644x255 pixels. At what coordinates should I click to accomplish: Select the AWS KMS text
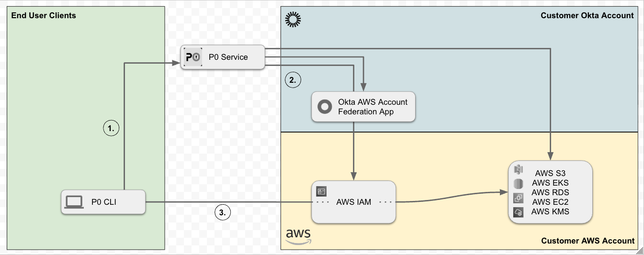click(x=550, y=211)
